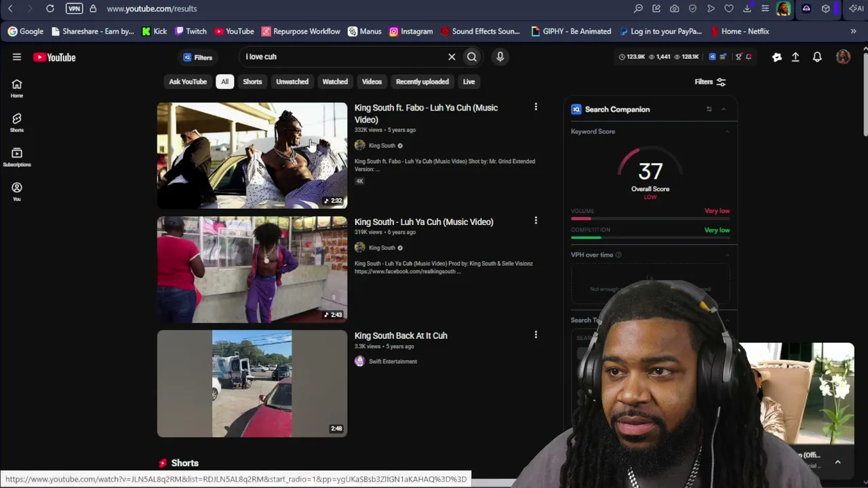The width and height of the screenshot is (868, 488).
Task: Collapse the VPH over time section
Action: 727,255
